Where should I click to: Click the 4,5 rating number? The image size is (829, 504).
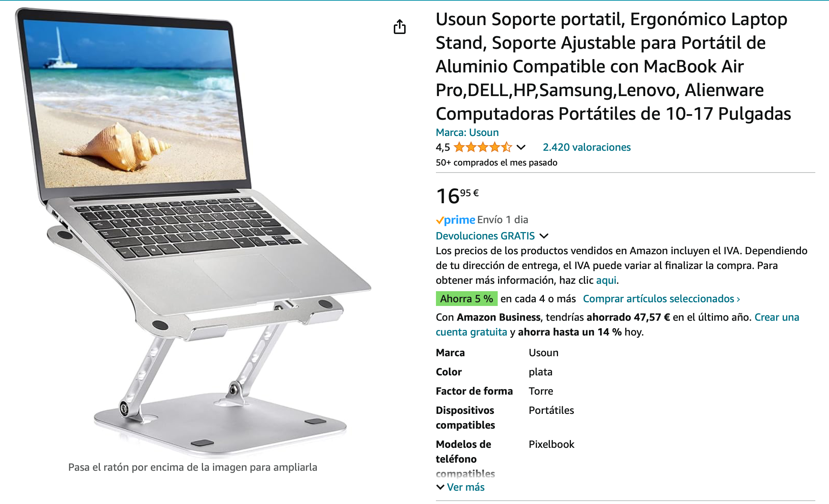[x=443, y=147]
